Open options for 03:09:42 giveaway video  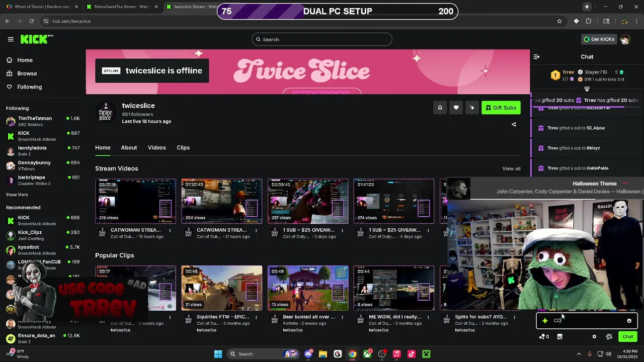click(x=342, y=230)
